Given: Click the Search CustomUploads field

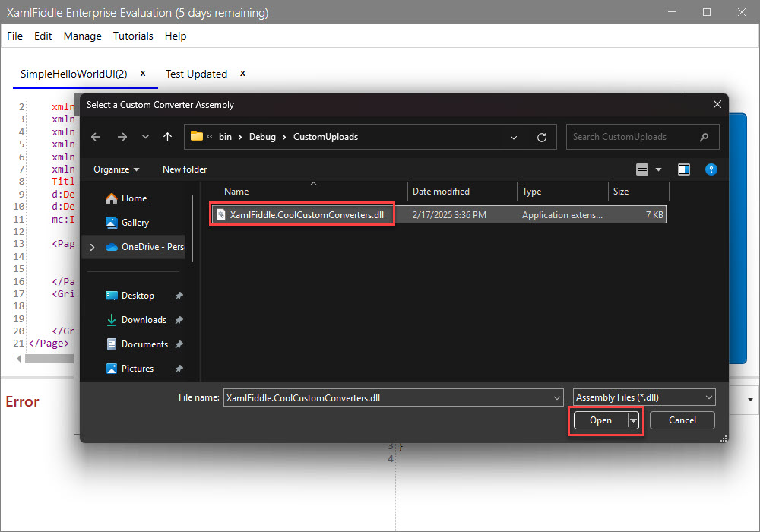Looking at the screenshot, I should point(642,137).
